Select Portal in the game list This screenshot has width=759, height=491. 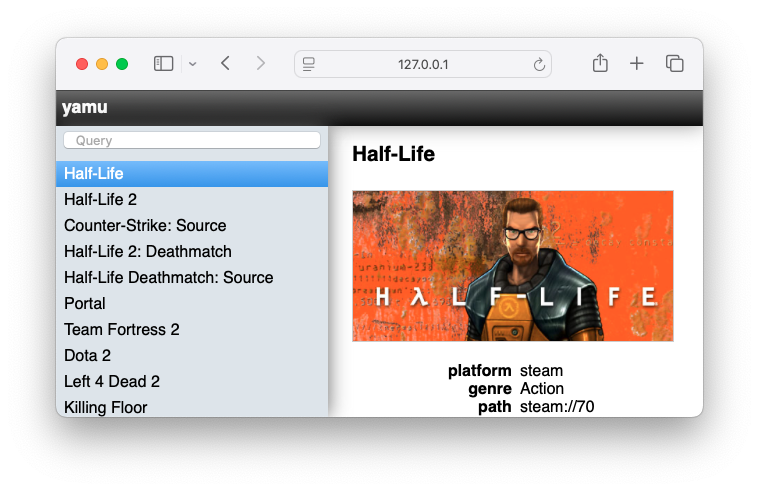[192, 304]
